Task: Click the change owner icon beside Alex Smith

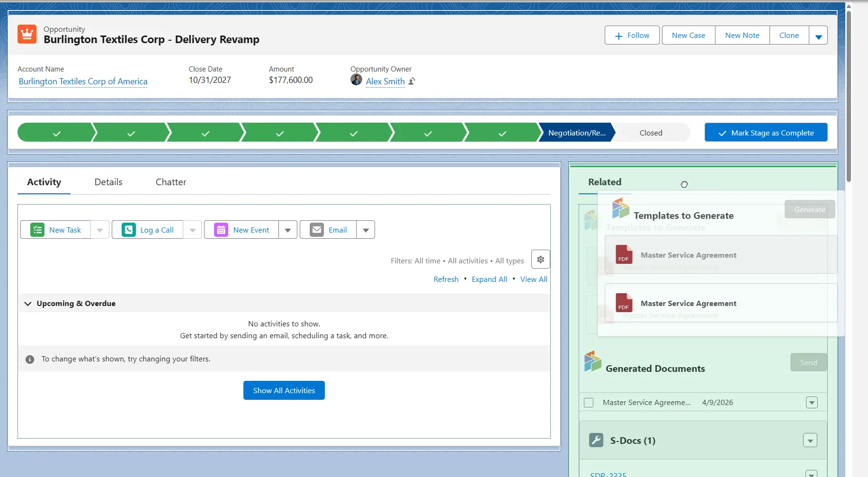Action: pos(412,81)
